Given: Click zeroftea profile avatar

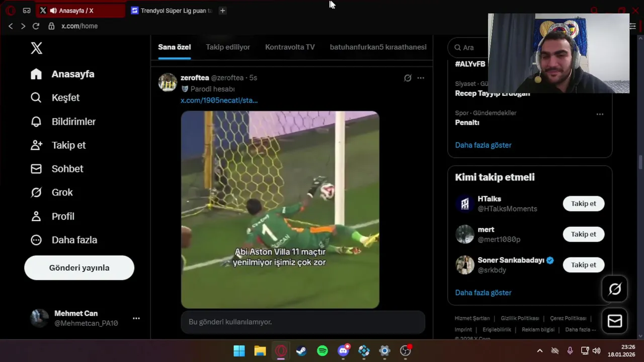Looking at the screenshot, I should 168,82.
